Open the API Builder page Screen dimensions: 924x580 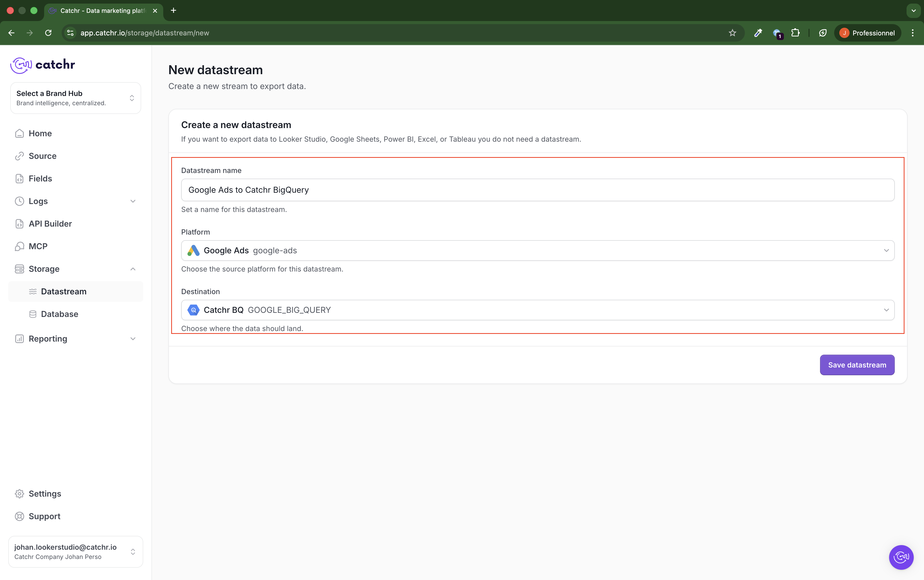coord(50,224)
